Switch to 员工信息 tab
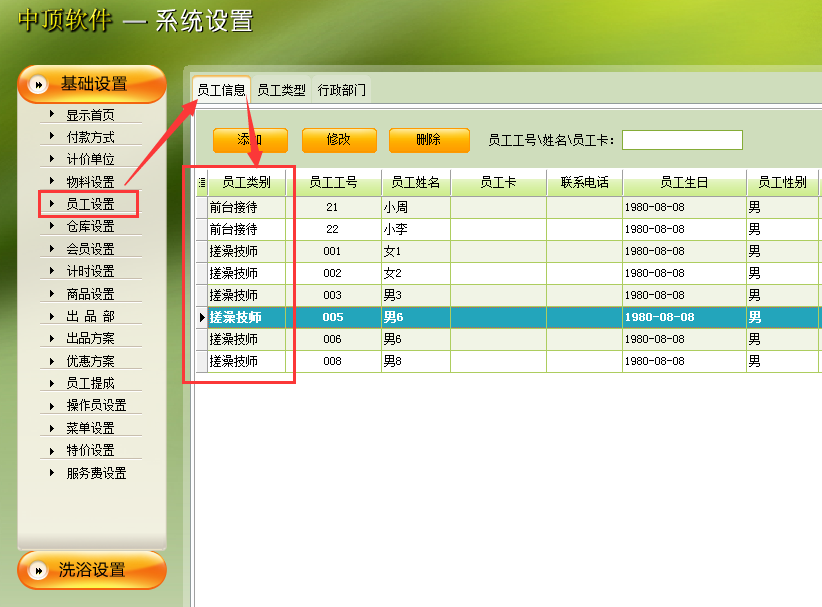 [221, 90]
